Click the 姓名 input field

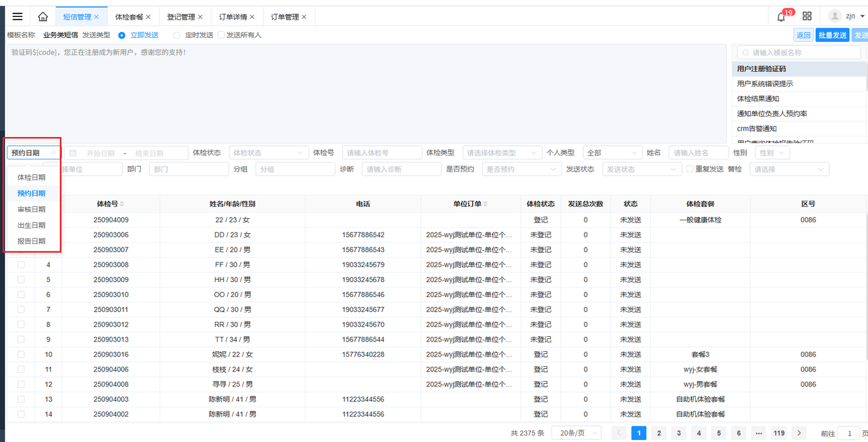click(x=697, y=153)
